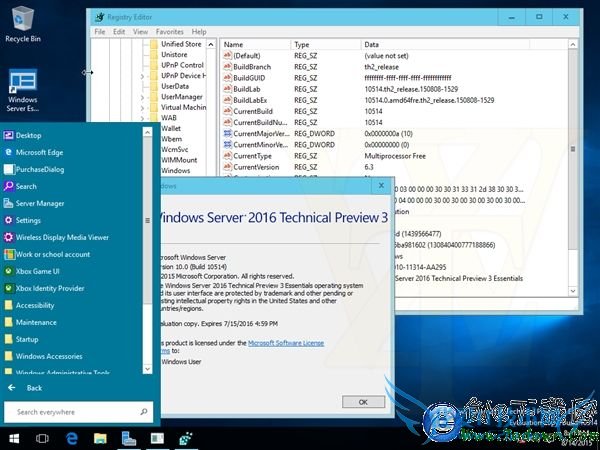This screenshot has height=450, width=600.
Task: Click OK in the About Windows dialog
Action: pyautogui.click(x=363, y=402)
